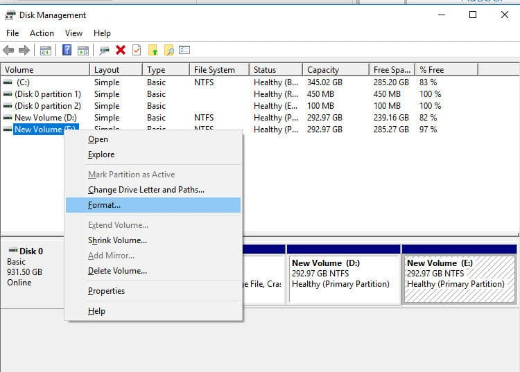Click the Forward arrow toolbar icon
520x372 pixels.
pyautogui.click(x=24, y=51)
